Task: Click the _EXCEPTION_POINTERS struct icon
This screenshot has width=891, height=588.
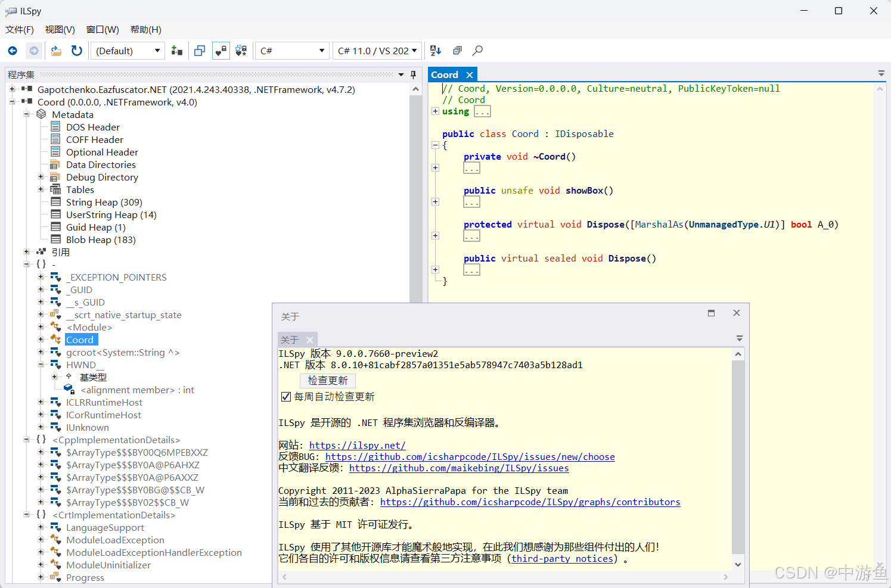Action: 55,277
